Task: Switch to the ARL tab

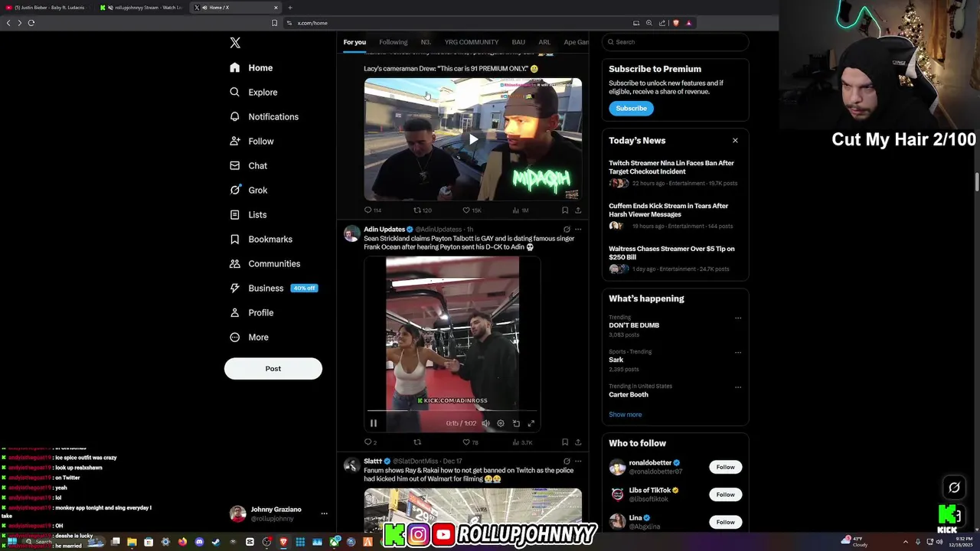Action: coord(544,42)
